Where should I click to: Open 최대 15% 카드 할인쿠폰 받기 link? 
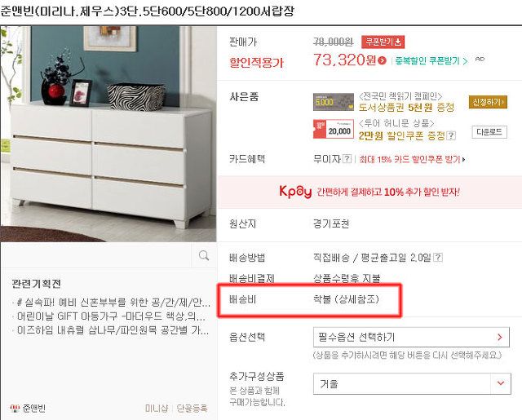[x=412, y=159]
